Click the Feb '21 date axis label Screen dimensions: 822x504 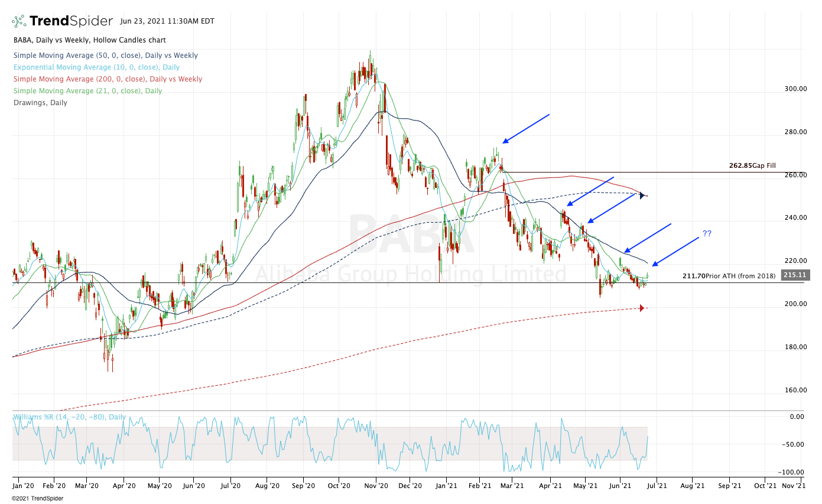480,486
